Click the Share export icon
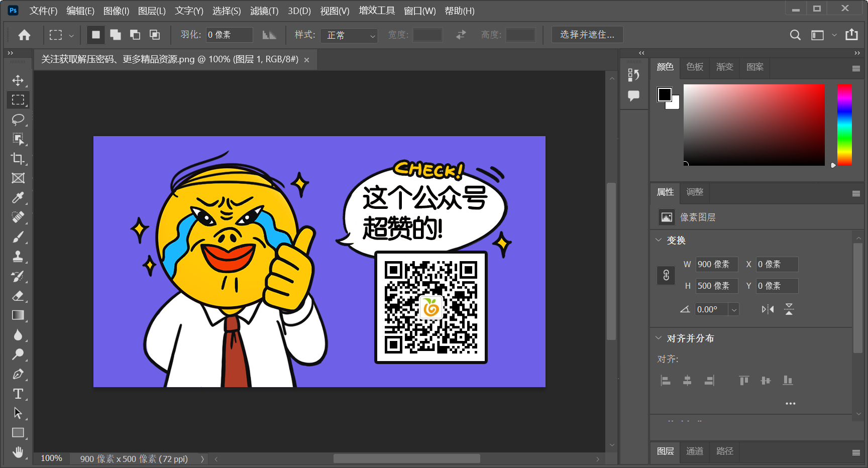 pyautogui.click(x=851, y=35)
